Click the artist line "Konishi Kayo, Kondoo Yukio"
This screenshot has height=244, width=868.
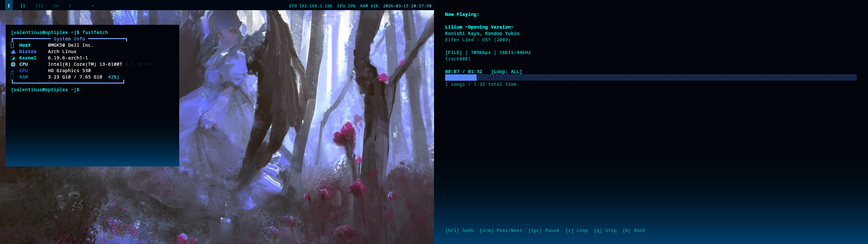coord(482,33)
